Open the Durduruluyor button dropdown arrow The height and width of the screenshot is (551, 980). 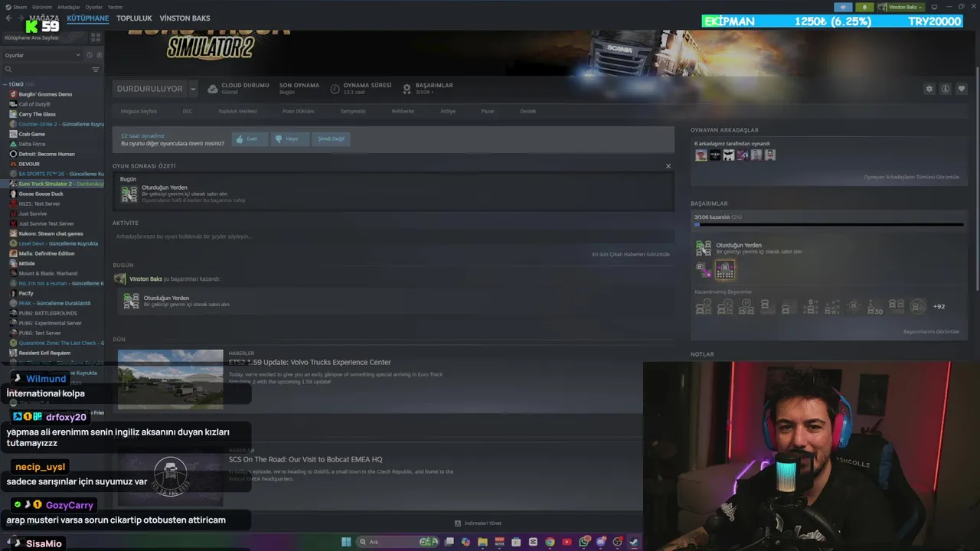(x=193, y=89)
